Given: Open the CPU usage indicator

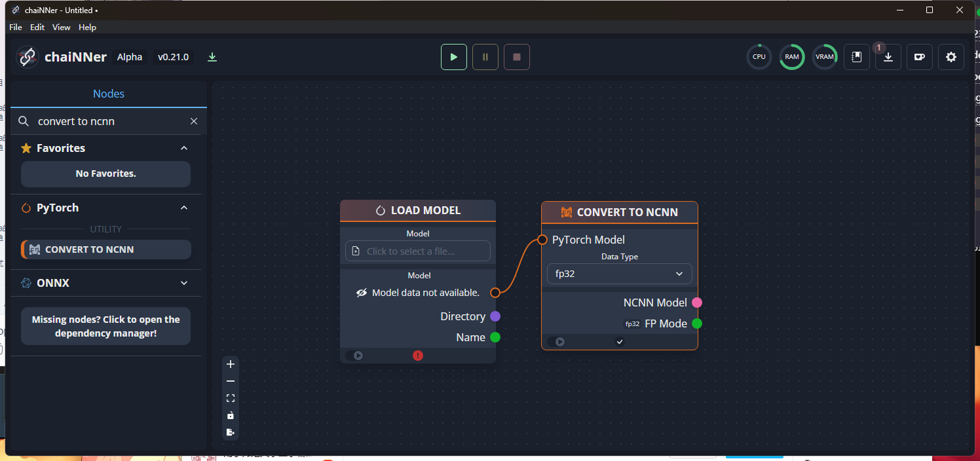Looking at the screenshot, I should (759, 57).
